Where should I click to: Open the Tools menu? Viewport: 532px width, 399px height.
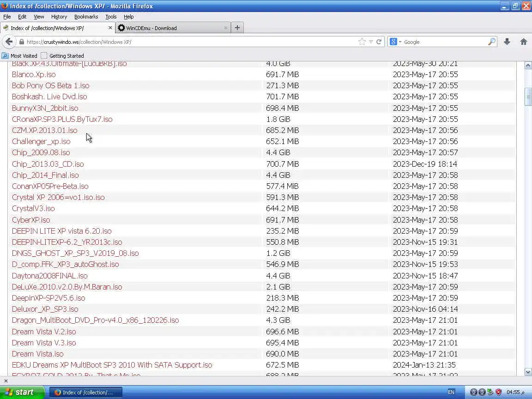click(111, 17)
